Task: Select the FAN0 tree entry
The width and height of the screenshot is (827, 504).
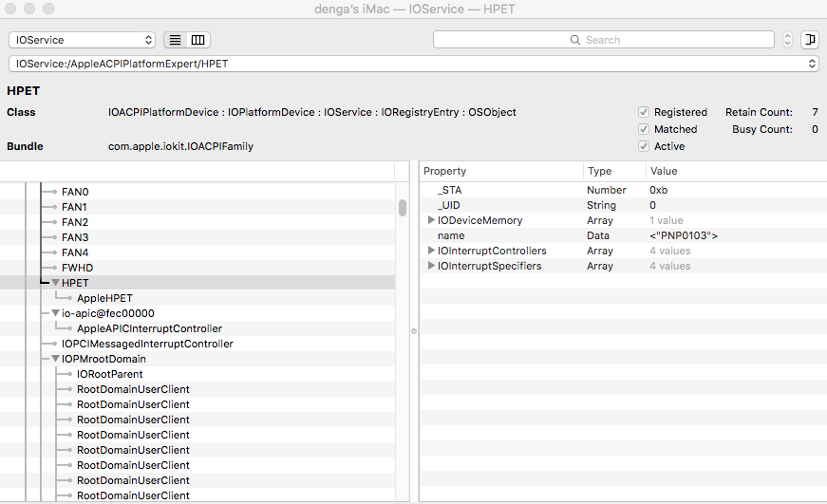Action: click(x=75, y=192)
